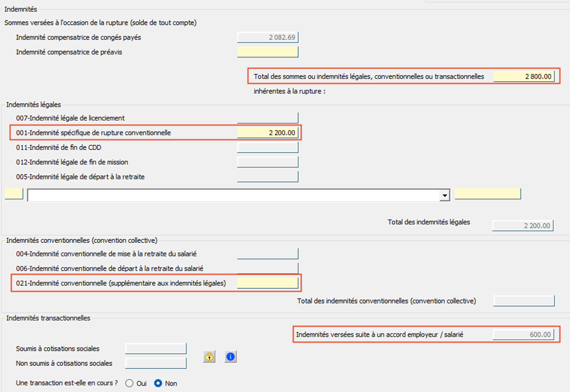This screenshot has height=392, width=570.
Task: Click the 001 rupture conventionnelle field showing 2 200.00
Action: pos(268,133)
